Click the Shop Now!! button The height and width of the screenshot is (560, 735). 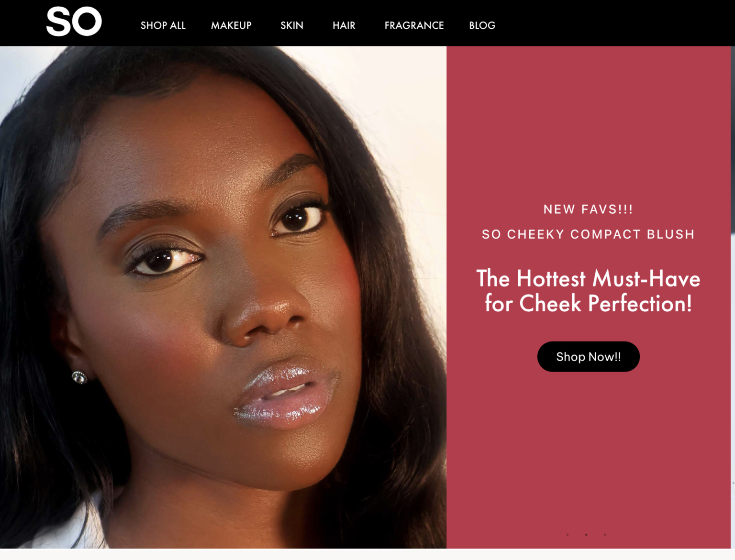click(588, 356)
